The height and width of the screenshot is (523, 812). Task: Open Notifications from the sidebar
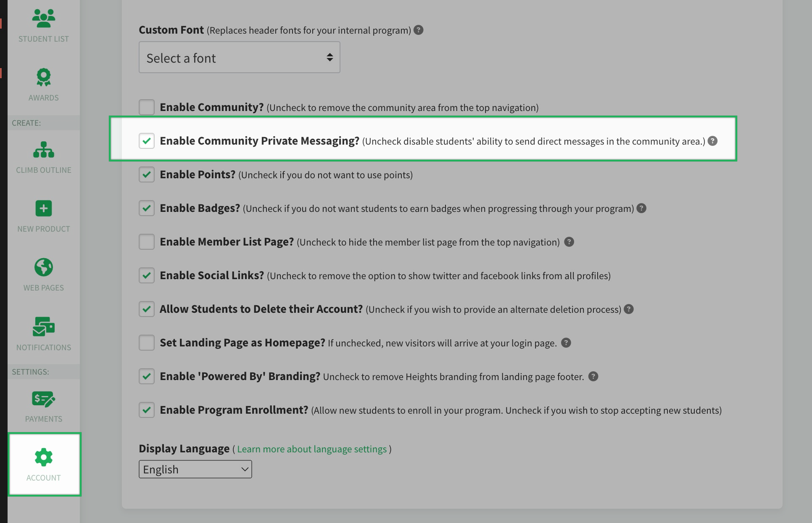44,327
